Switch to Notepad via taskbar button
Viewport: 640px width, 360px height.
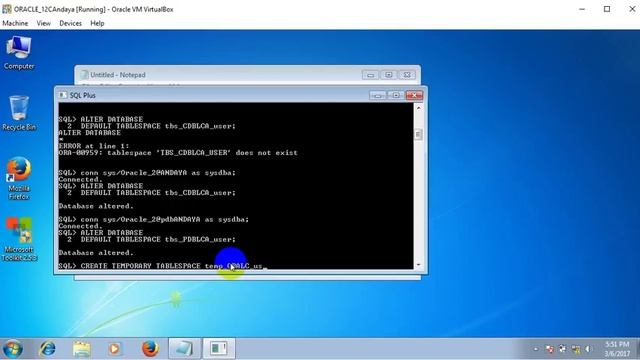tap(184, 349)
